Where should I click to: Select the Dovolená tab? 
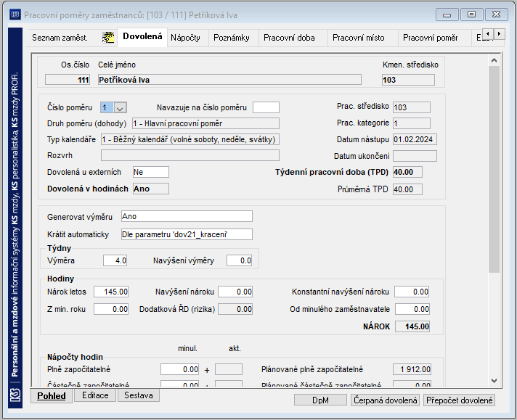click(x=142, y=36)
